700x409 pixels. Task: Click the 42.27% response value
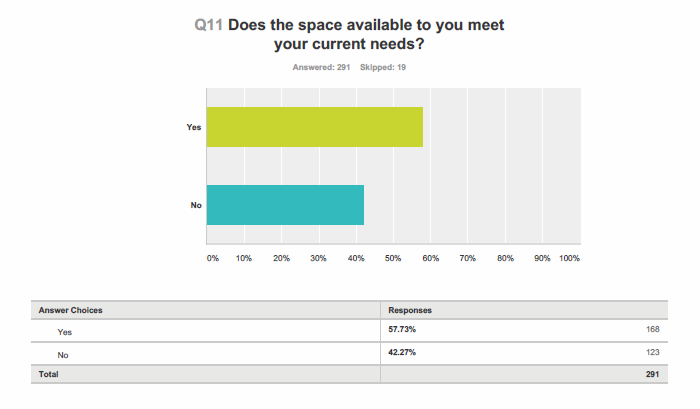pyautogui.click(x=402, y=352)
